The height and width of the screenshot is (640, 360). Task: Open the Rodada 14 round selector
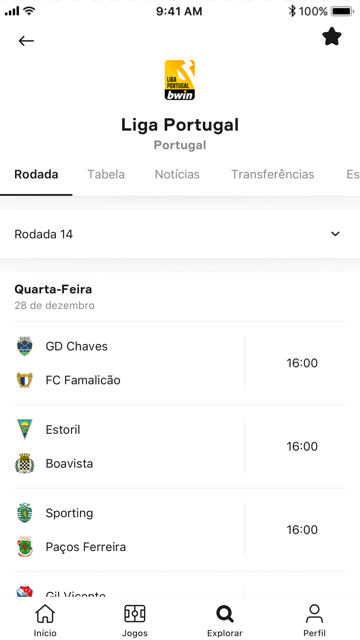tap(180, 234)
